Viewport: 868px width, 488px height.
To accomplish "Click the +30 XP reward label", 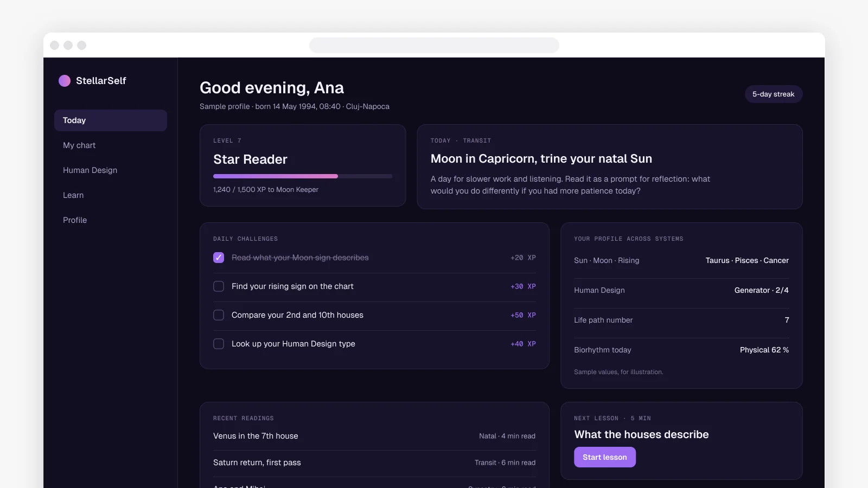I will coord(523,286).
